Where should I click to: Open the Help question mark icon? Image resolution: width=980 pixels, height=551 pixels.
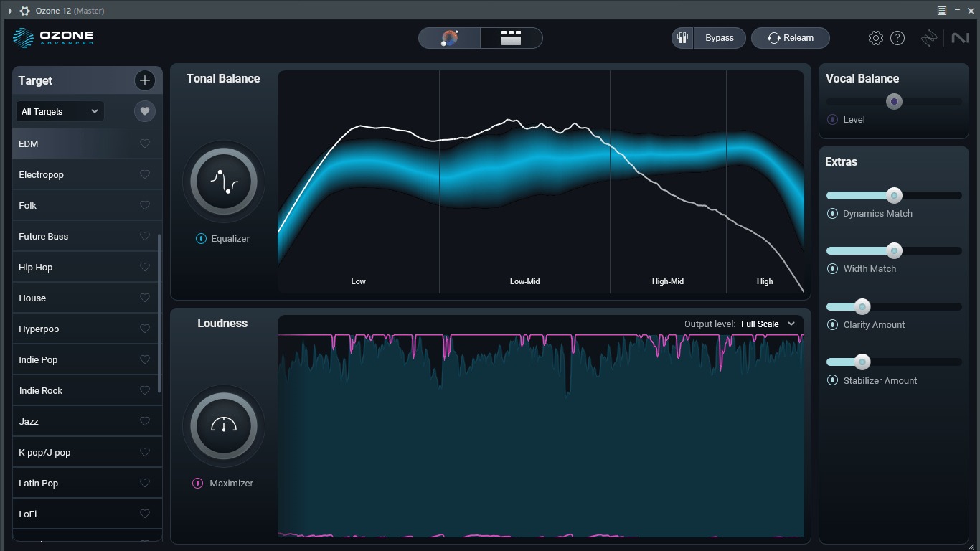[897, 37]
